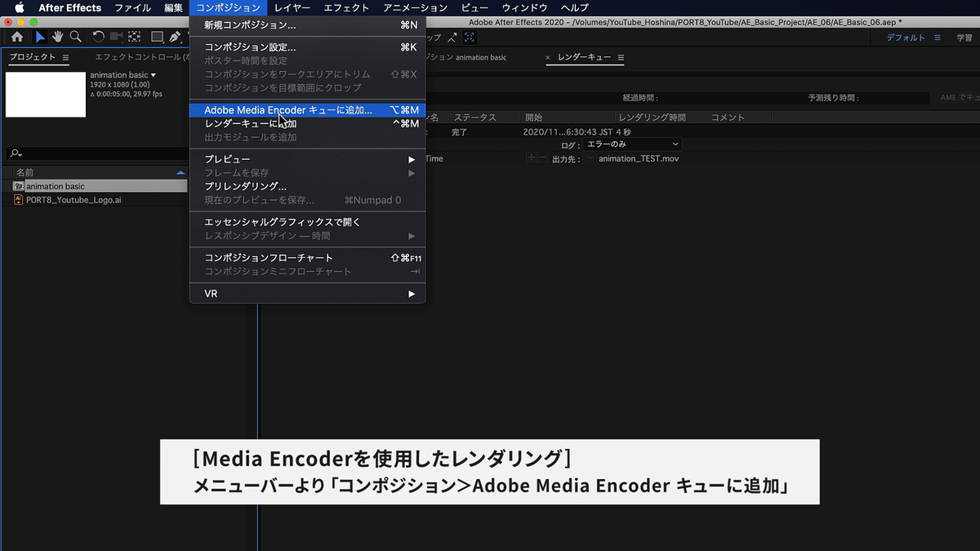Image resolution: width=980 pixels, height=551 pixels.
Task: Choose プリレンダリング menu item
Action: 307,186
